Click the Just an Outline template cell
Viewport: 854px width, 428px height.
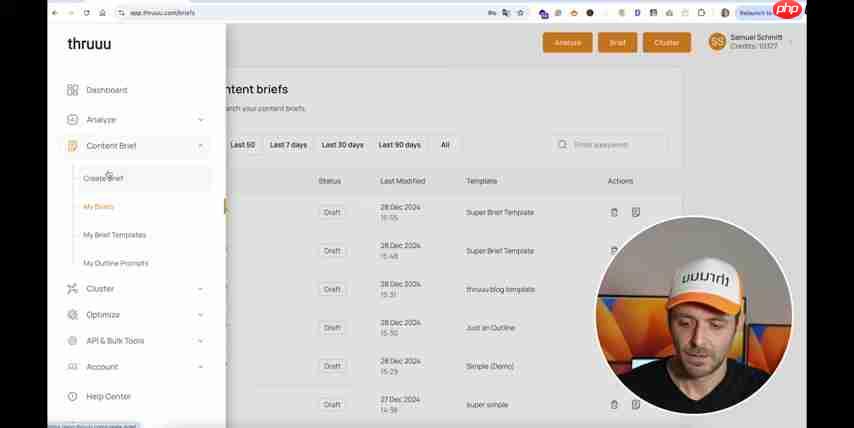tap(491, 328)
